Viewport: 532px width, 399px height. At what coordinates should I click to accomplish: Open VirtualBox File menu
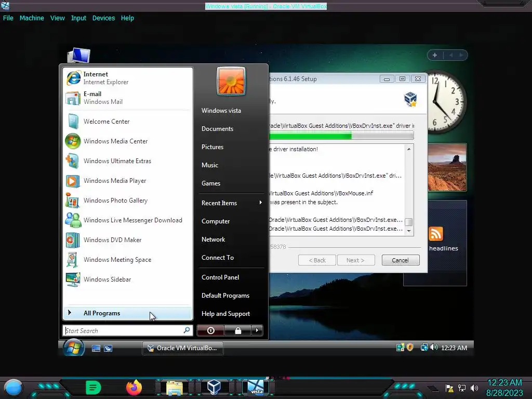(8, 18)
